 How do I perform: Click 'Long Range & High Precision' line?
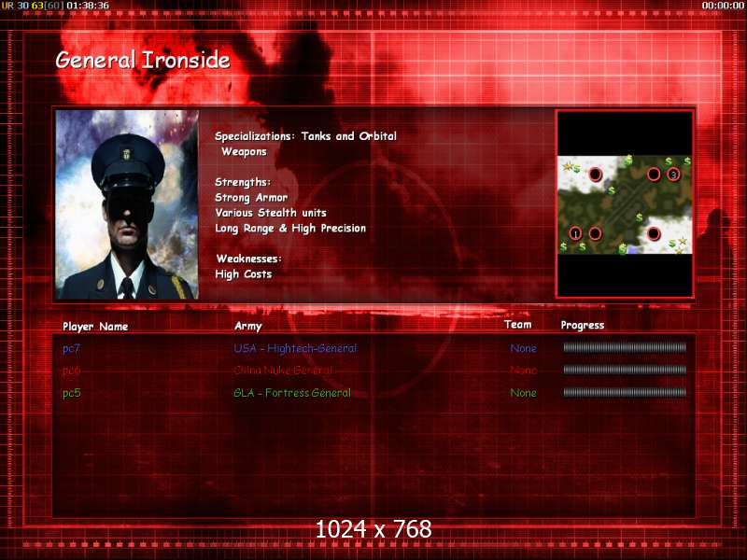[290, 229]
